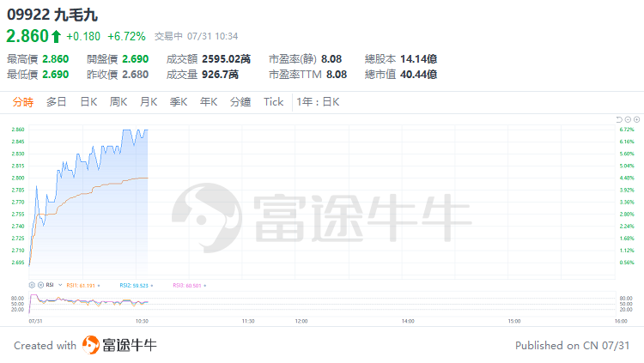Click the 10:30 time axis label
Image resolution: width=644 pixels, height=363 pixels.
(x=142, y=321)
